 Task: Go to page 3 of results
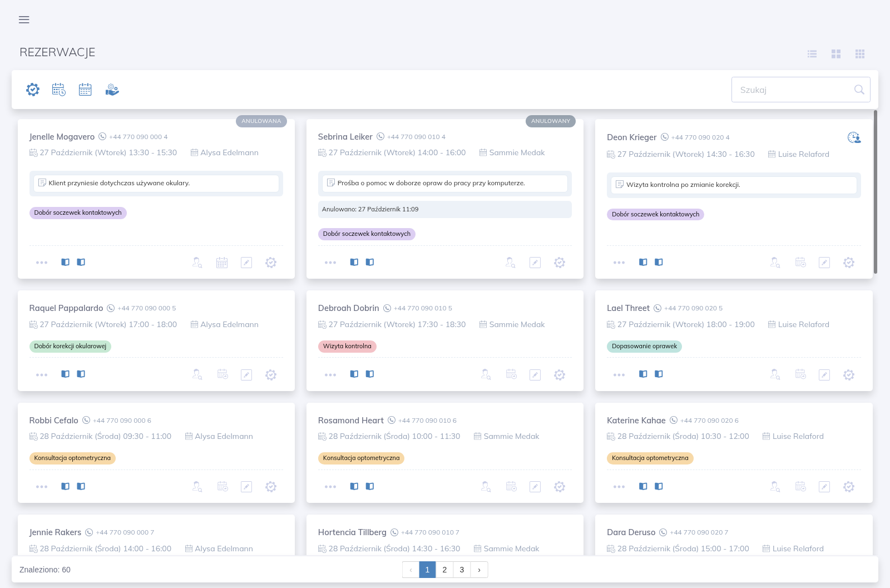click(462, 570)
